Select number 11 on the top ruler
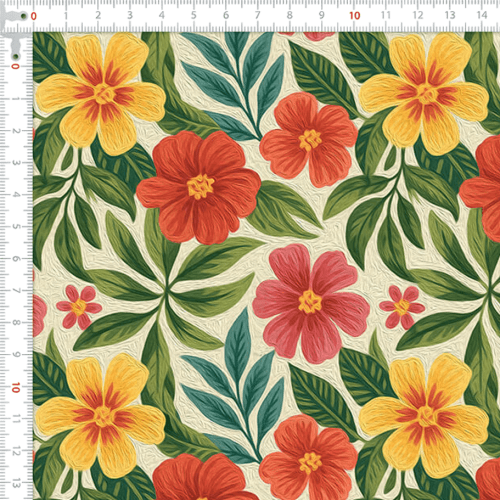Screen dimensions: 500x500 pyautogui.click(x=386, y=15)
